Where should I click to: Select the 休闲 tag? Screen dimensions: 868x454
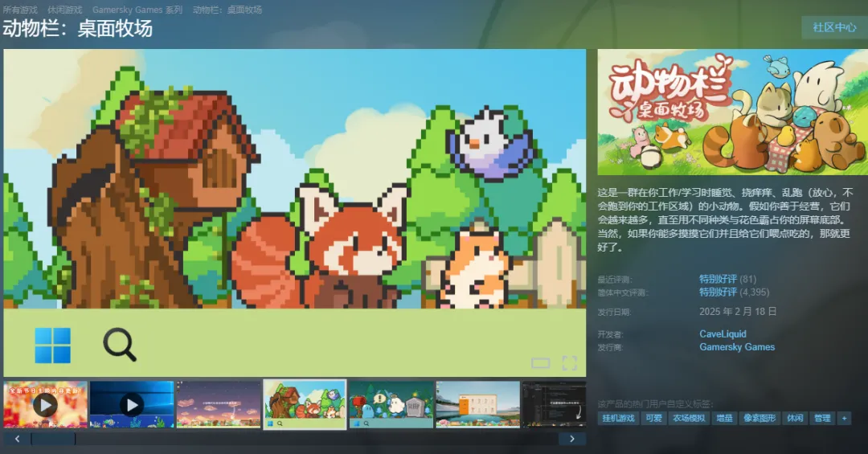pyautogui.click(x=796, y=418)
